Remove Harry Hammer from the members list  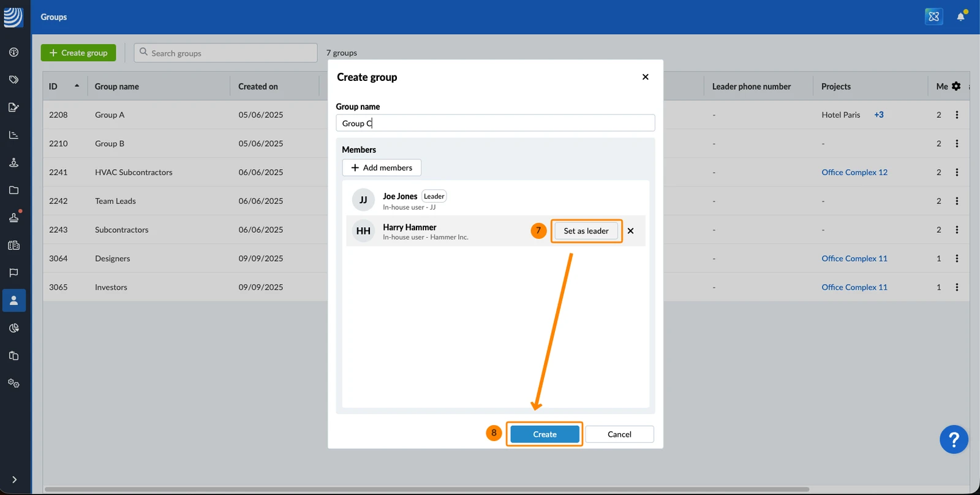tap(630, 231)
